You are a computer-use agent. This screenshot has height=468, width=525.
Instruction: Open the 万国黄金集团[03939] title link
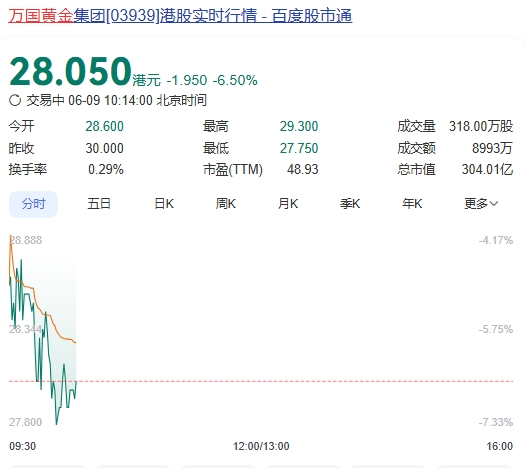180,16
